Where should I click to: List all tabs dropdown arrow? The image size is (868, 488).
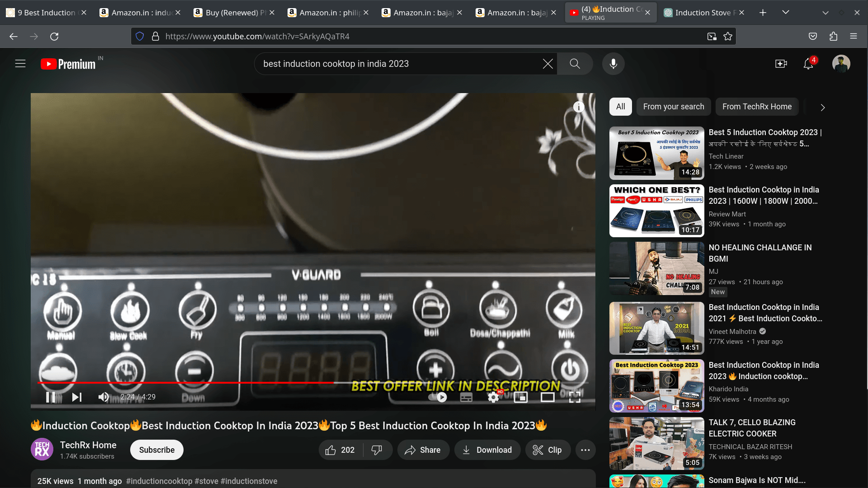click(x=786, y=13)
